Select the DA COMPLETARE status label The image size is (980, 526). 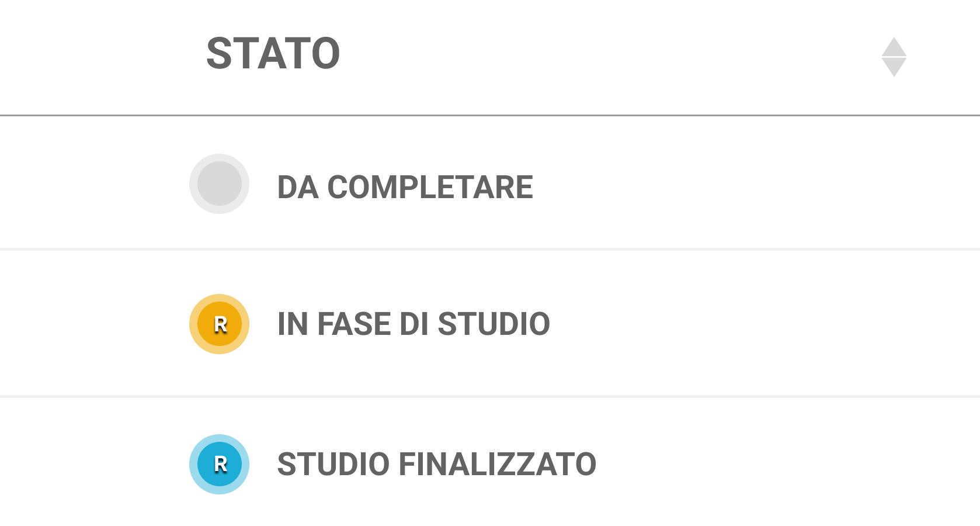[x=405, y=187]
